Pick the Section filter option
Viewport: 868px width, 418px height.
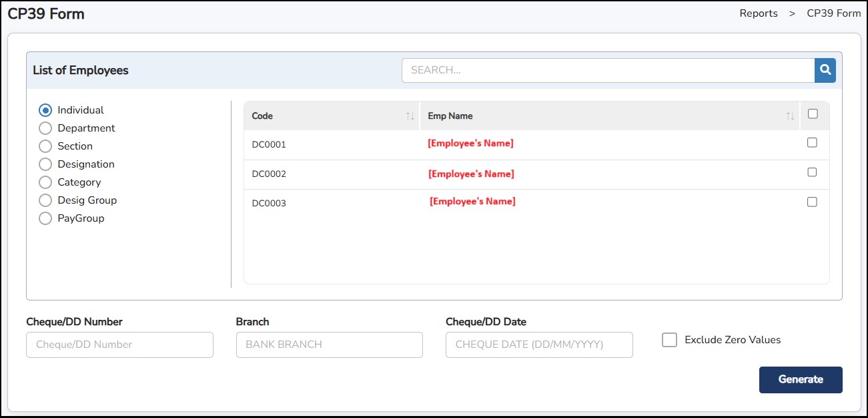pos(45,146)
